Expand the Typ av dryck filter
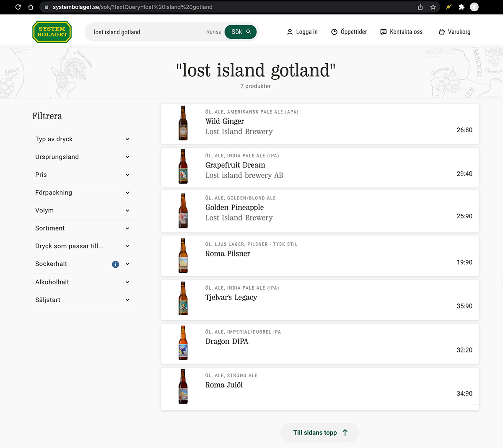Viewport: 503px width, 448px height. (83, 139)
